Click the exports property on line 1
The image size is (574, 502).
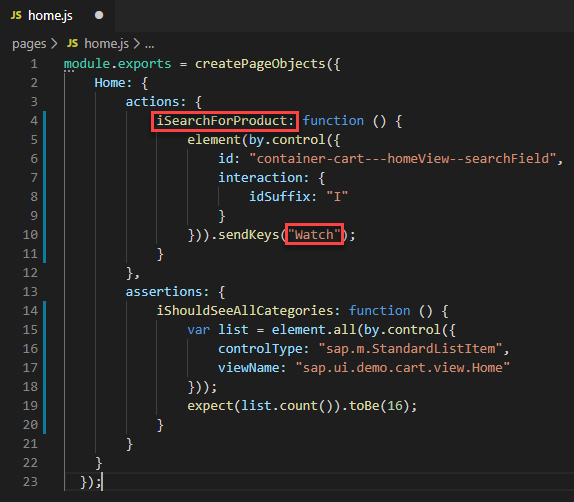point(144,64)
